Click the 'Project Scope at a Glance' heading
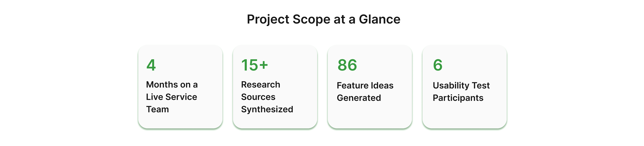Screen dimensions: 644x146 (324, 19)
